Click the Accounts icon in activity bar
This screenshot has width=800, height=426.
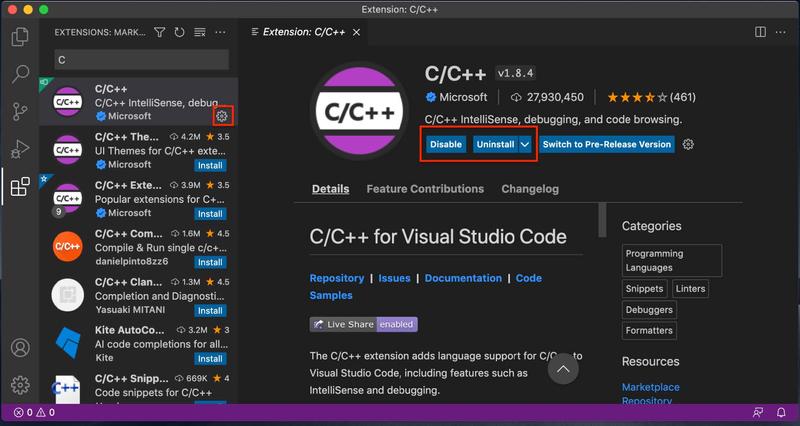click(x=19, y=348)
